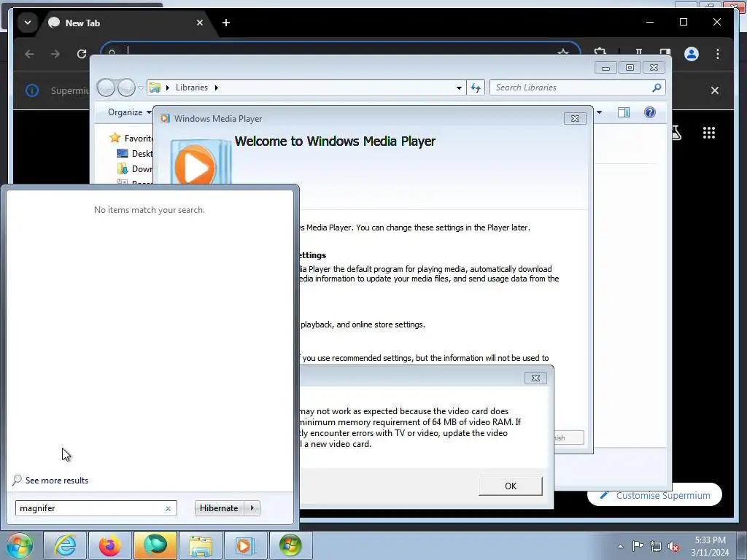
Task: Switch to Supermium browser taskbar icon
Action: (x=155, y=545)
